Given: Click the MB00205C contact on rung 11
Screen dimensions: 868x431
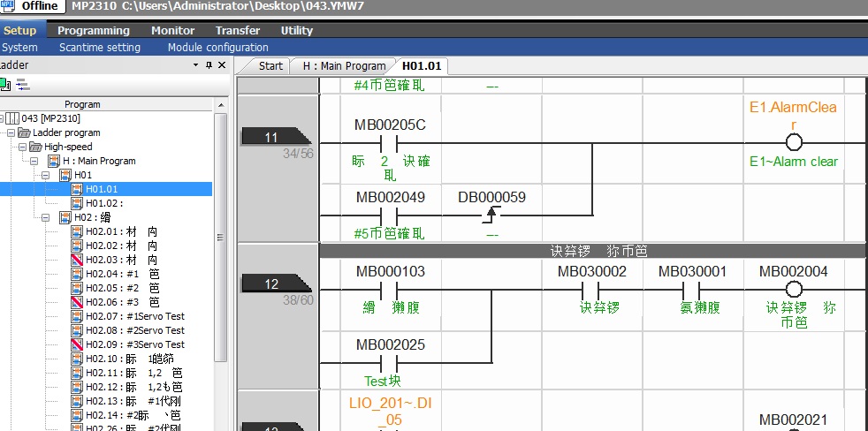Looking at the screenshot, I should (390, 143).
